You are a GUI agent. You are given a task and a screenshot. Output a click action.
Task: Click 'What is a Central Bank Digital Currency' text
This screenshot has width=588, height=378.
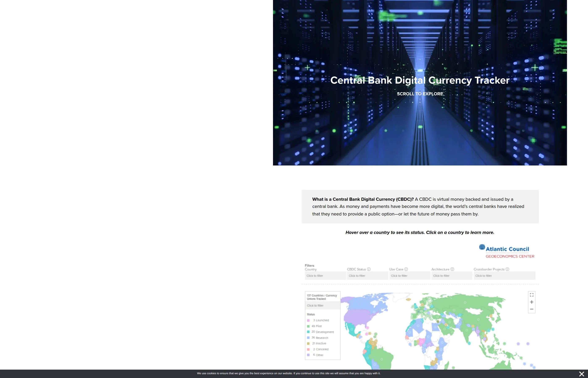[363, 199]
